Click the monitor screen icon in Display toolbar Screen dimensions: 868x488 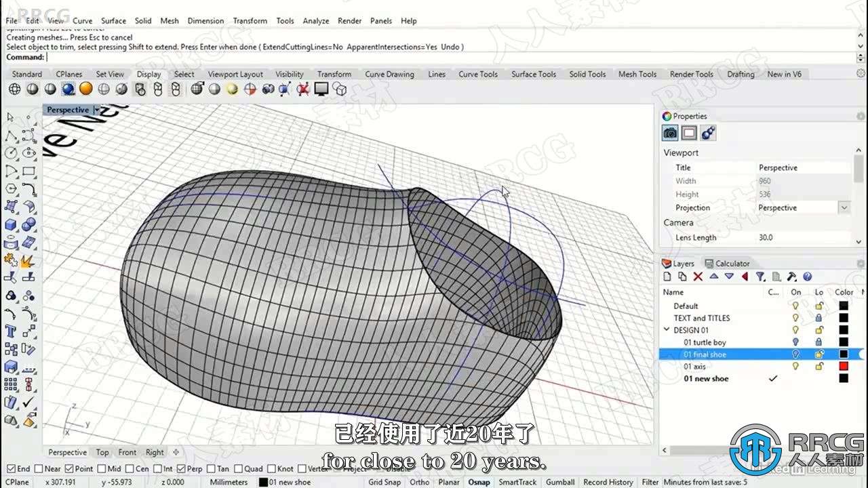pyautogui.click(x=321, y=89)
